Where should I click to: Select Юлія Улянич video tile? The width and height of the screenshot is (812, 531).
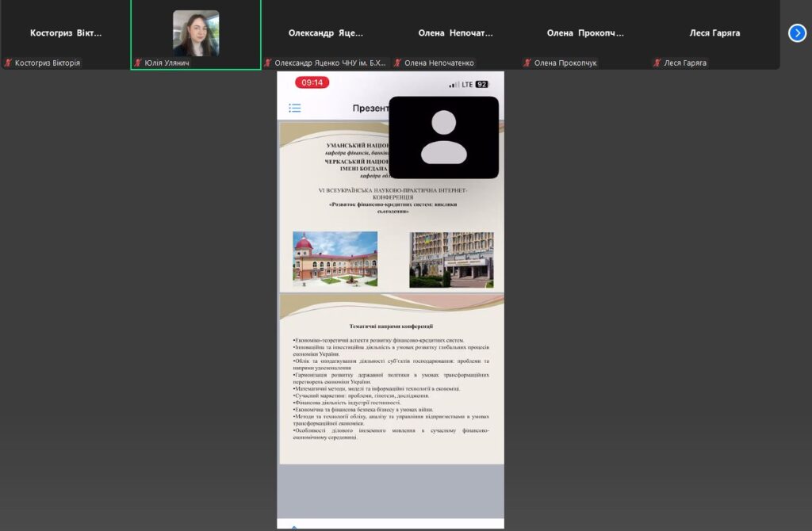tap(196, 33)
